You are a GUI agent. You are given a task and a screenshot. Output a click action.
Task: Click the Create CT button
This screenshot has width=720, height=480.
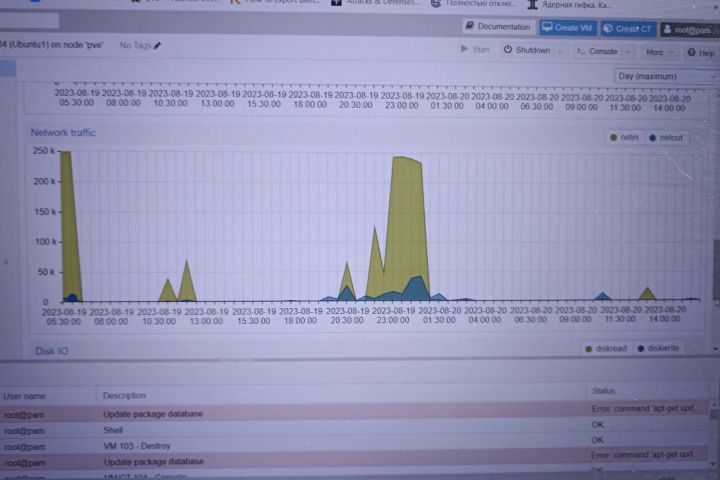(x=629, y=28)
